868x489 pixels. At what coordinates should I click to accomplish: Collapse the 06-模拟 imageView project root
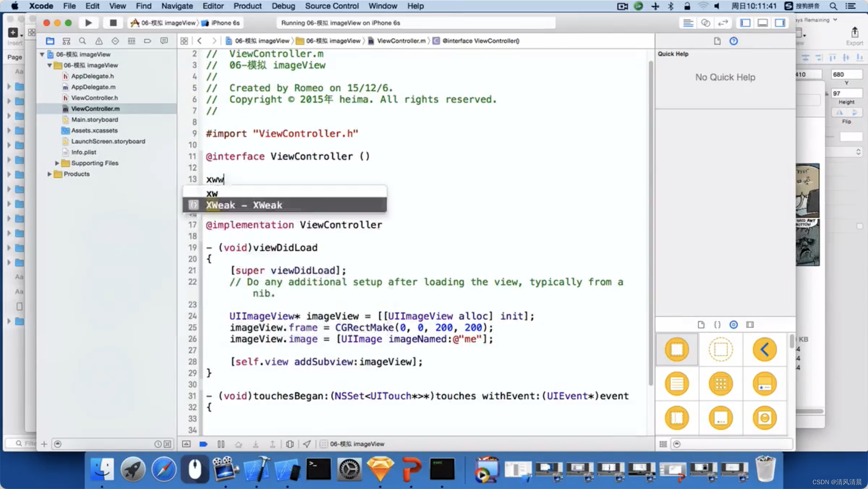(42, 54)
